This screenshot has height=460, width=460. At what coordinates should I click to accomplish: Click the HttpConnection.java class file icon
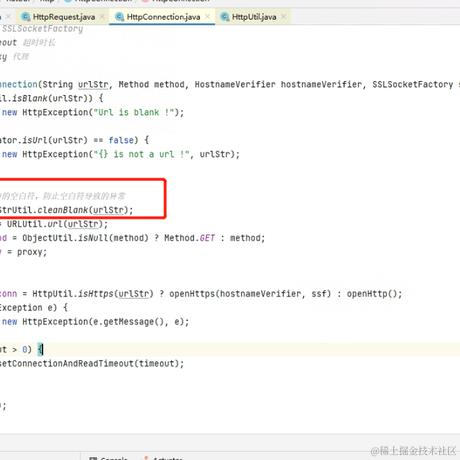119,17
